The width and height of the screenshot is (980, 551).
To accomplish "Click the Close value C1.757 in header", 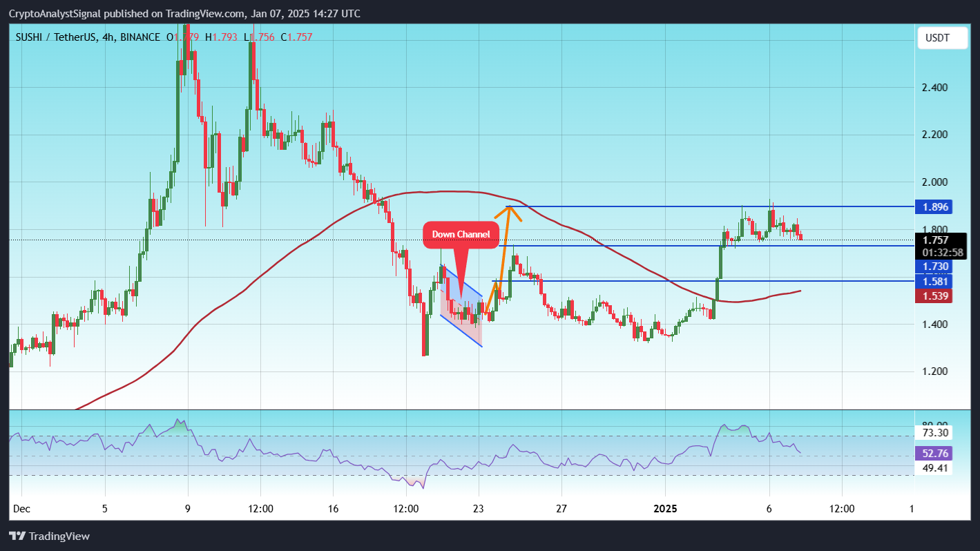I will [x=296, y=37].
